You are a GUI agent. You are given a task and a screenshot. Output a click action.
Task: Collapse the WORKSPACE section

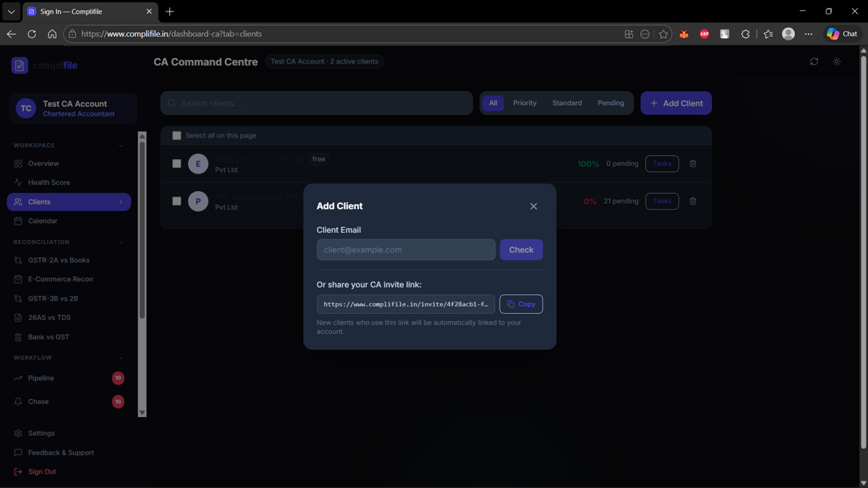click(121, 145)
